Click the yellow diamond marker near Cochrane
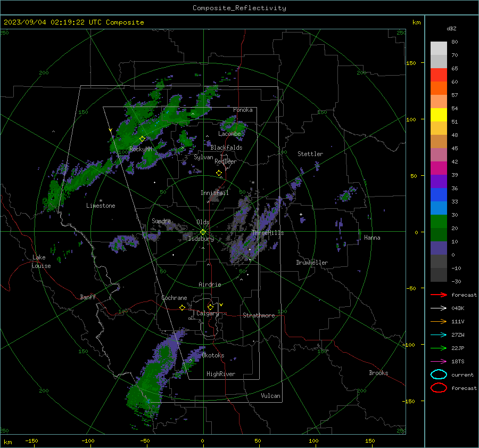The image size is (479, 448). pos(183,307)
